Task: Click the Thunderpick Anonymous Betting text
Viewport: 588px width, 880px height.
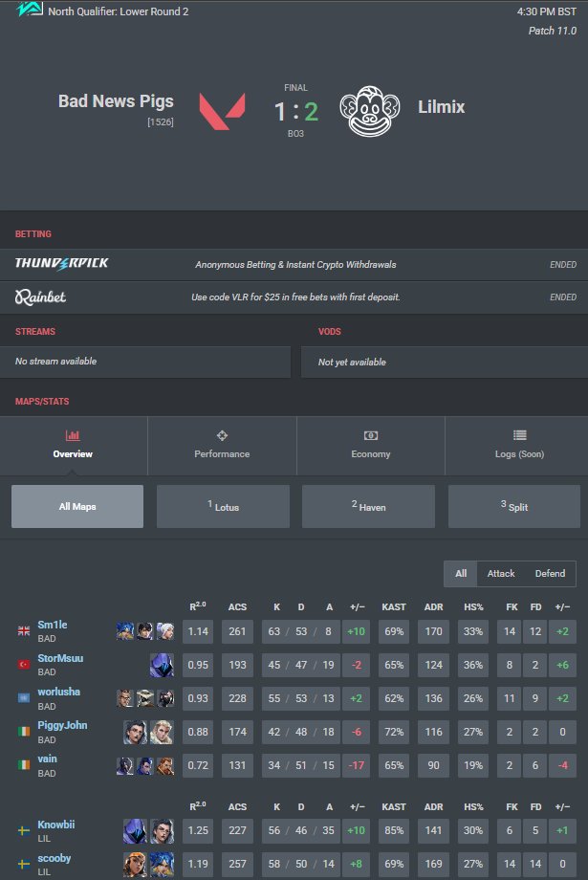Action: click(x=295, y=264)
